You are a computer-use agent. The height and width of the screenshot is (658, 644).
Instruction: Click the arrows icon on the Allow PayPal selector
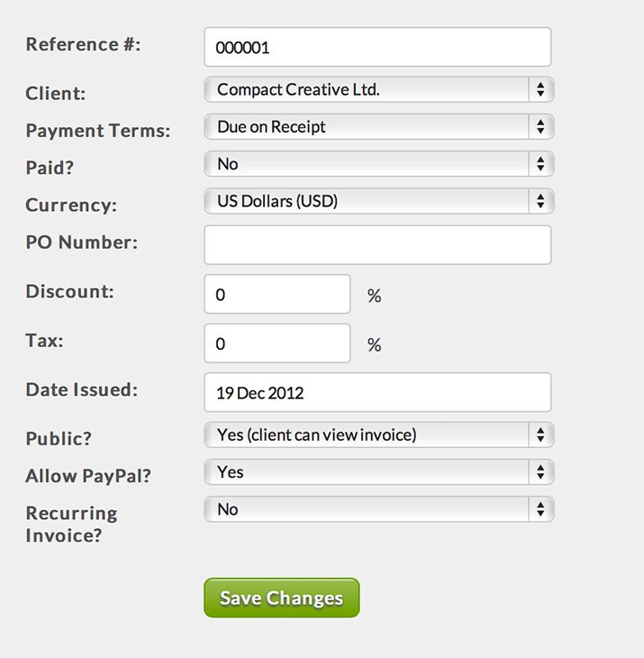tap(540, 472)
